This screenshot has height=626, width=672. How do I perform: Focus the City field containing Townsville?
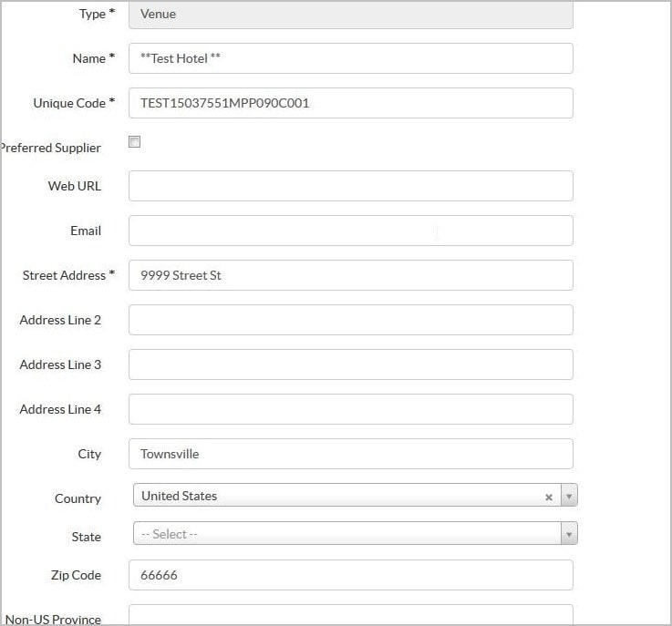(350, 454)
